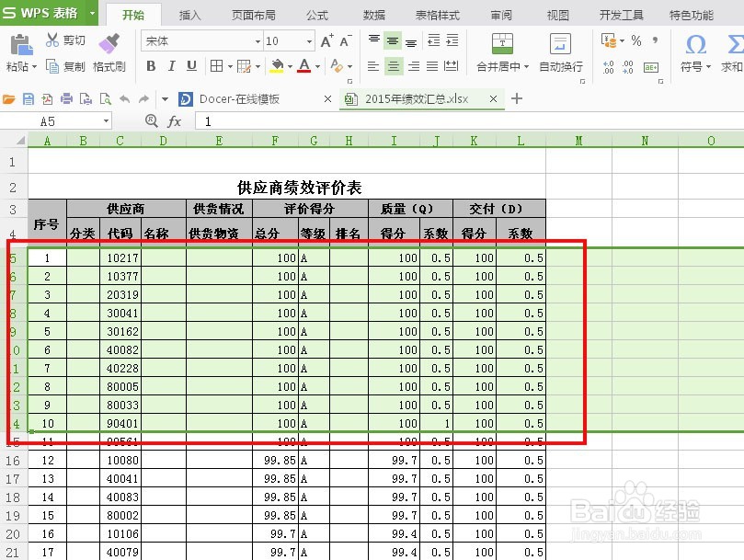
Task: Click the Paste icon
Action: 21,45
